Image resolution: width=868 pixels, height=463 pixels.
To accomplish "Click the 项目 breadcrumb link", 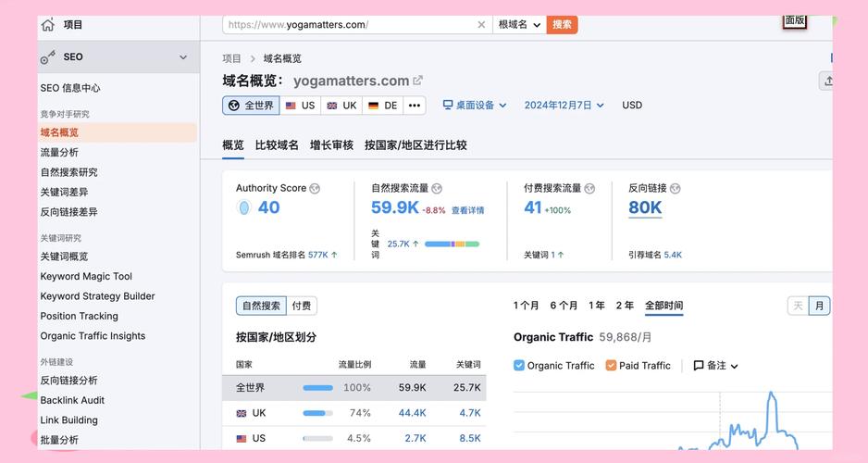I will (231, 58).
